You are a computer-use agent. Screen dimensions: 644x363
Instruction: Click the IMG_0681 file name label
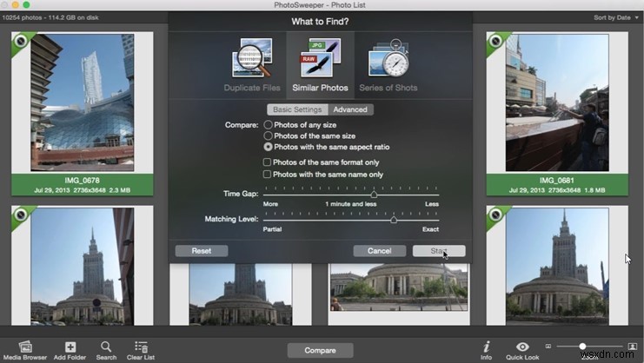point(556,180)
